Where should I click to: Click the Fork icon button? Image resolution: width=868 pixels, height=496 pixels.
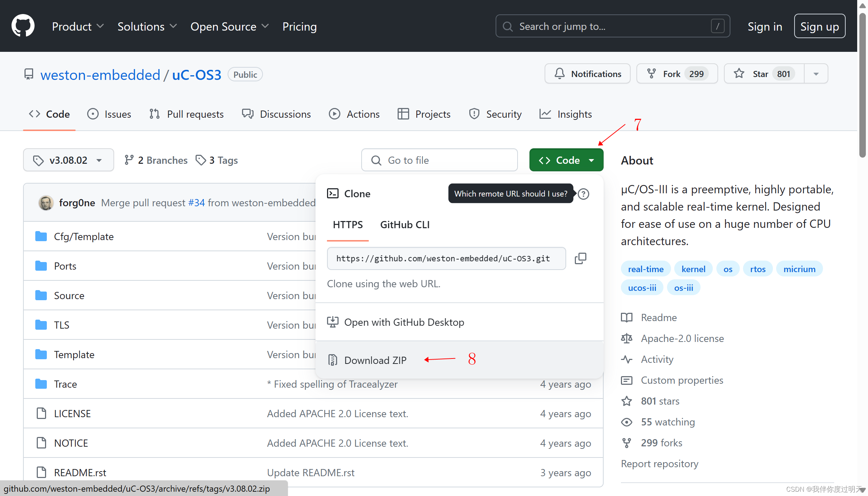tap(651, 74)
